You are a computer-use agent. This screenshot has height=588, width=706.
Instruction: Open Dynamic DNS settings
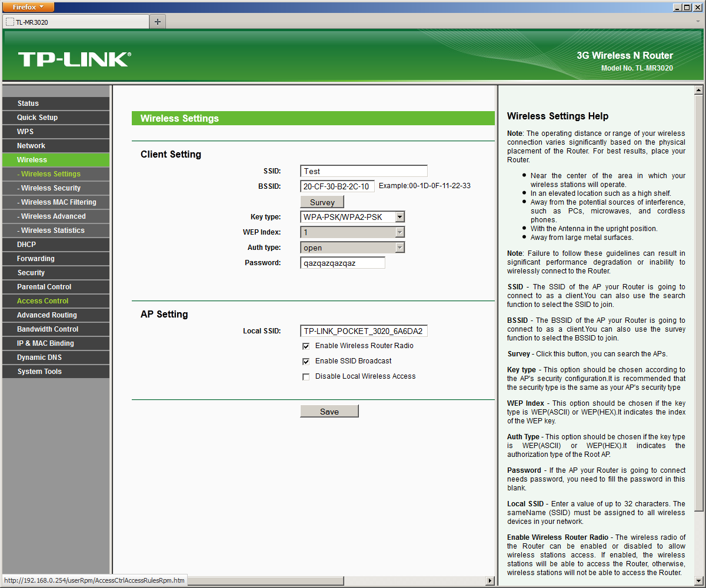56,358
